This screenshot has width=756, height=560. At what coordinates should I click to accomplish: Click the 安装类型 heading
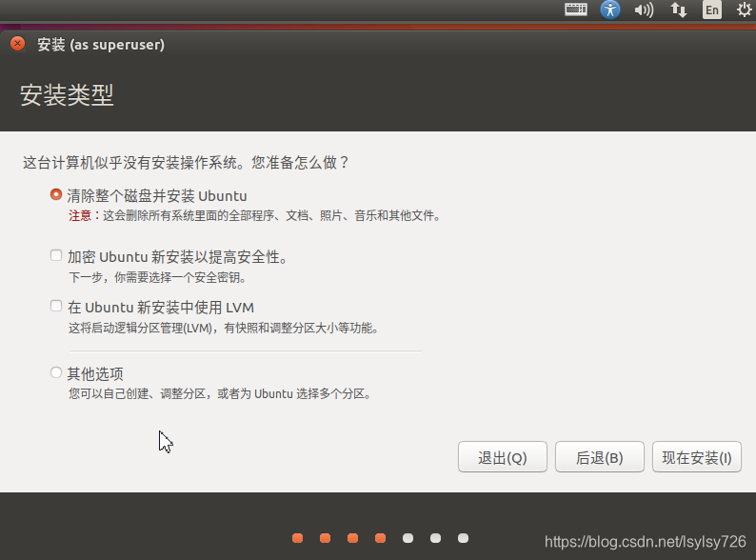tap(67, 95)
